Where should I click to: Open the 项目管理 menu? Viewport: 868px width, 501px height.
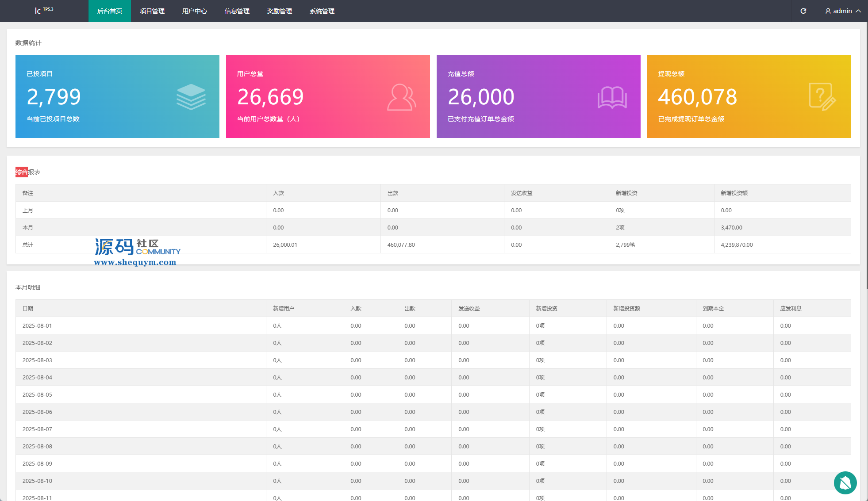click(x=152, y=11)
